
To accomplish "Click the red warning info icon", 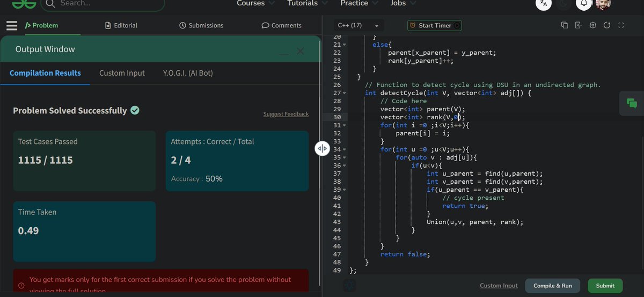I will point(21,285).
